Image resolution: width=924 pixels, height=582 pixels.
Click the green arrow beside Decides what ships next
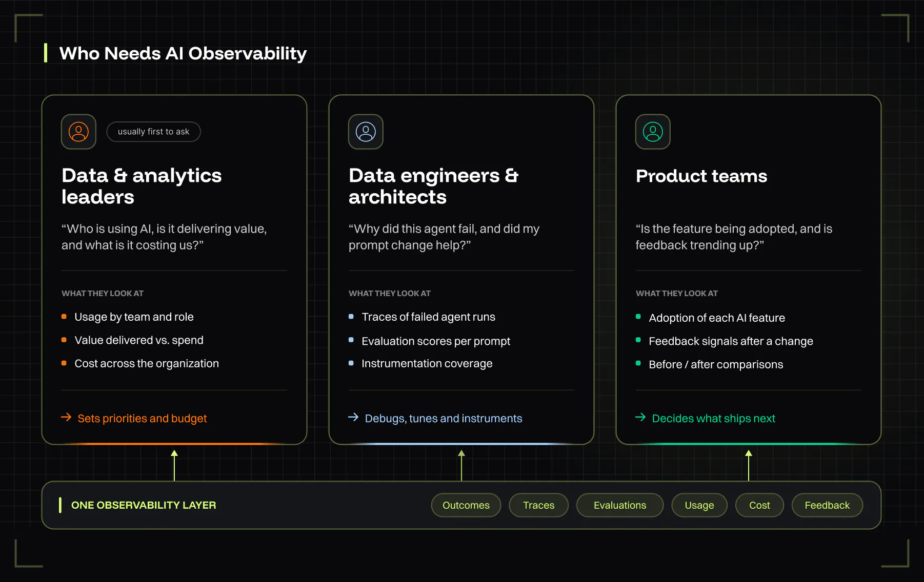[x=640, y=418]
